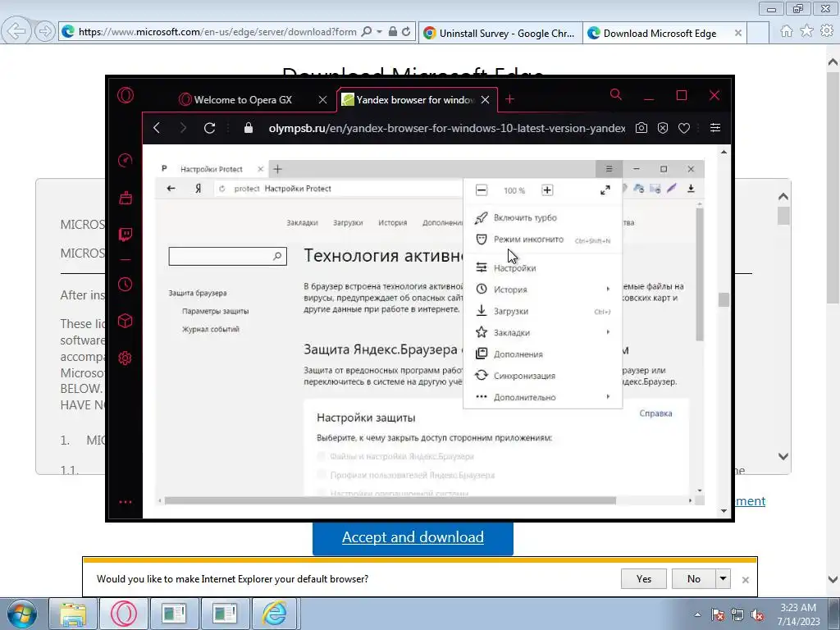Click Opera address bar with olympsb.ru URL
This screenshot has width=840, height=630.
[x=447, y=128]
